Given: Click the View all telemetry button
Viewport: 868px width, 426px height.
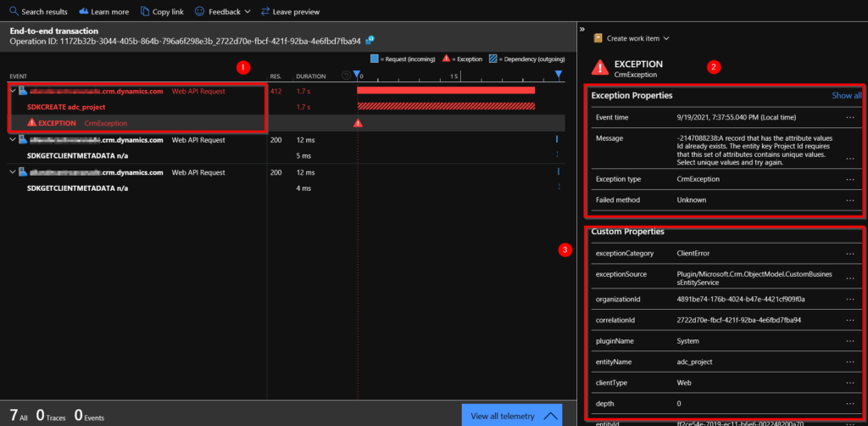Looking at the screenshot, I should [512, 416].
